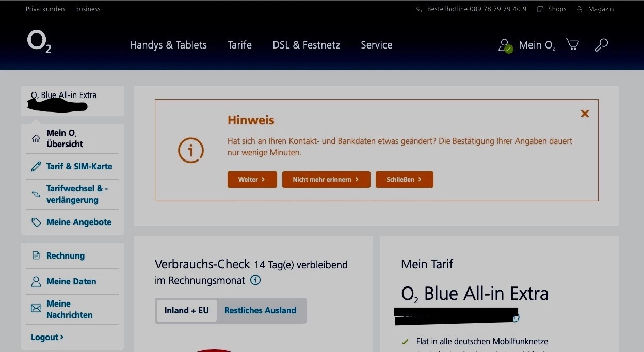Screen dimensions: 644x352
Task: Click 14 Tag(e) verbleibend text
Action: (301, 265)
